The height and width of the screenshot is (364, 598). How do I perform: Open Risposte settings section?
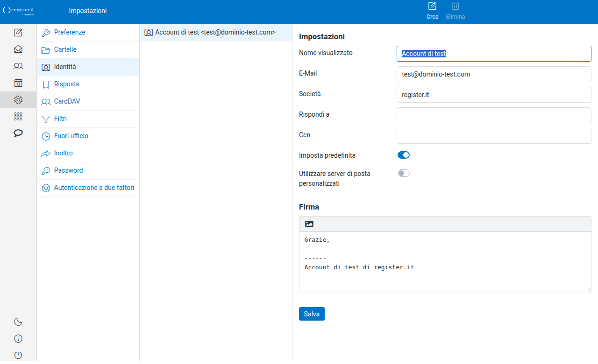tap(88, 84)
